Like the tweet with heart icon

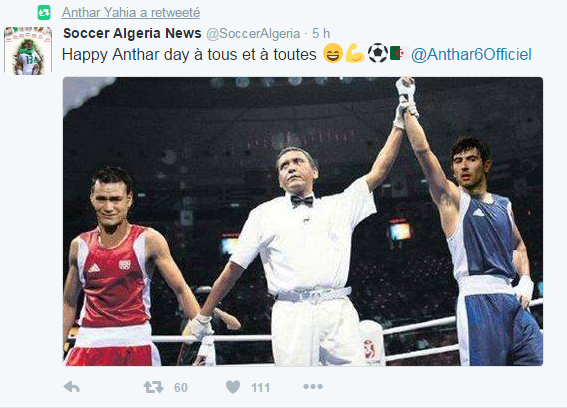point(233,387)
